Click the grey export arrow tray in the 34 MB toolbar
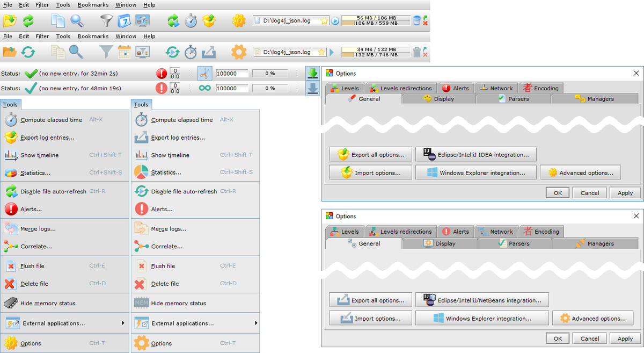644x353 pixels. coord(209,52)
